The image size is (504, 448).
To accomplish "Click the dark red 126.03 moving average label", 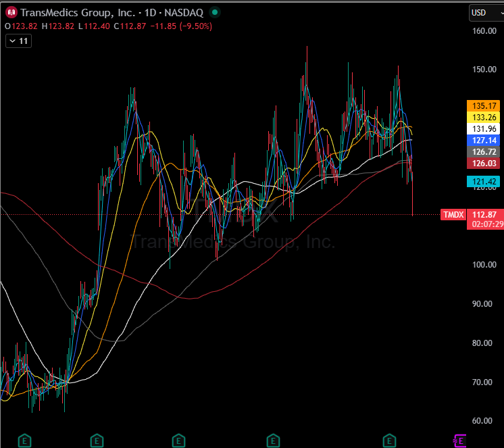I will click(x=483, y=164).
